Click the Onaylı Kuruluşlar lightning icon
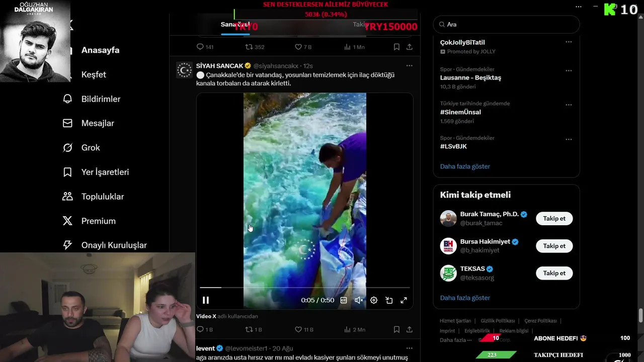 coord(67,245)
